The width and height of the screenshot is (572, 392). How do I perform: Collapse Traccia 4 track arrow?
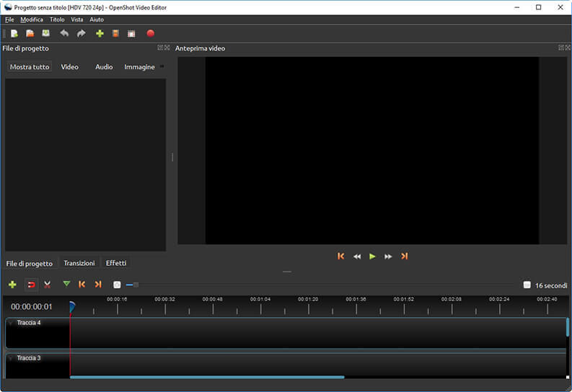click(x=11, y=323)
